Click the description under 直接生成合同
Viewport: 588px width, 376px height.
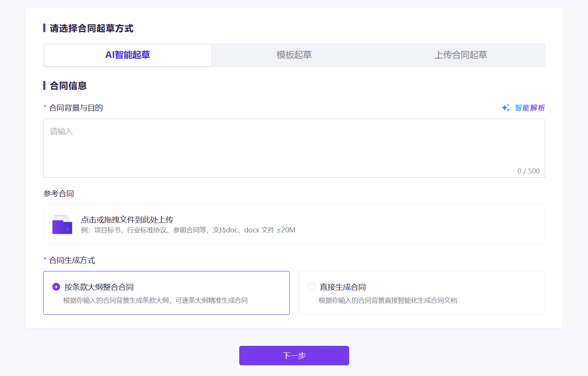[x=388, y=301]
